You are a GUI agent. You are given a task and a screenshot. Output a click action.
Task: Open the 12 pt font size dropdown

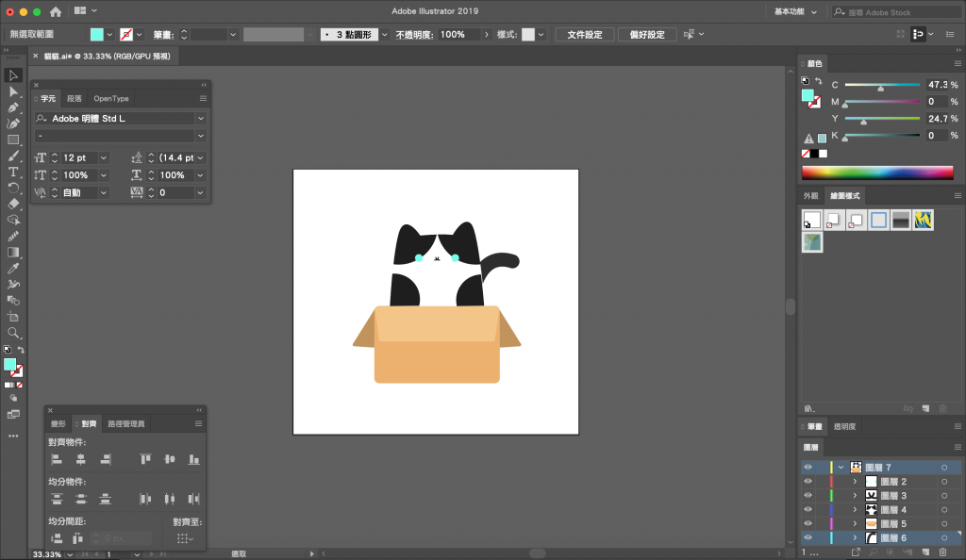[103, 158]
